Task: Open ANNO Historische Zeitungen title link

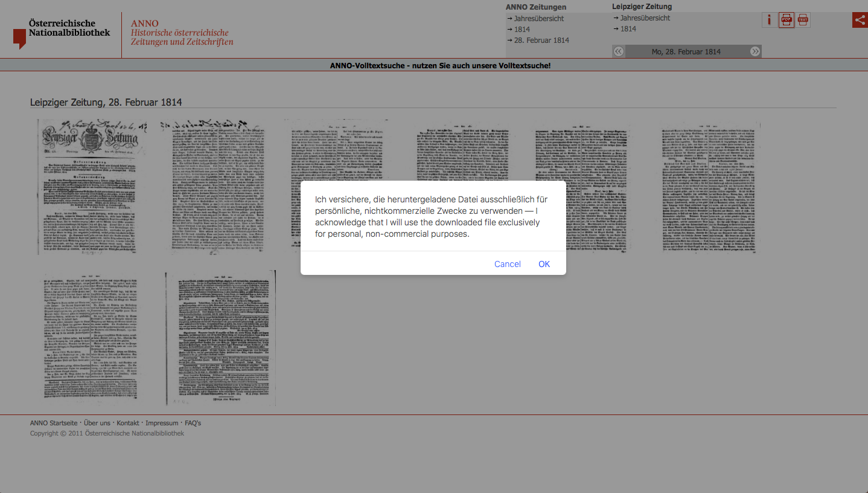Action: click(x=182, y=33)
